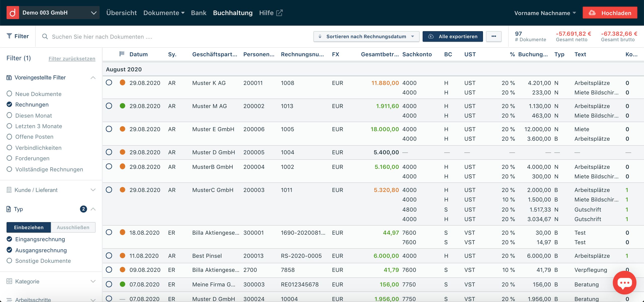The height and width of the screenshot is (302, 644).
Task: Click the red chat support bubble icon
Action: (x=624, y=283)
